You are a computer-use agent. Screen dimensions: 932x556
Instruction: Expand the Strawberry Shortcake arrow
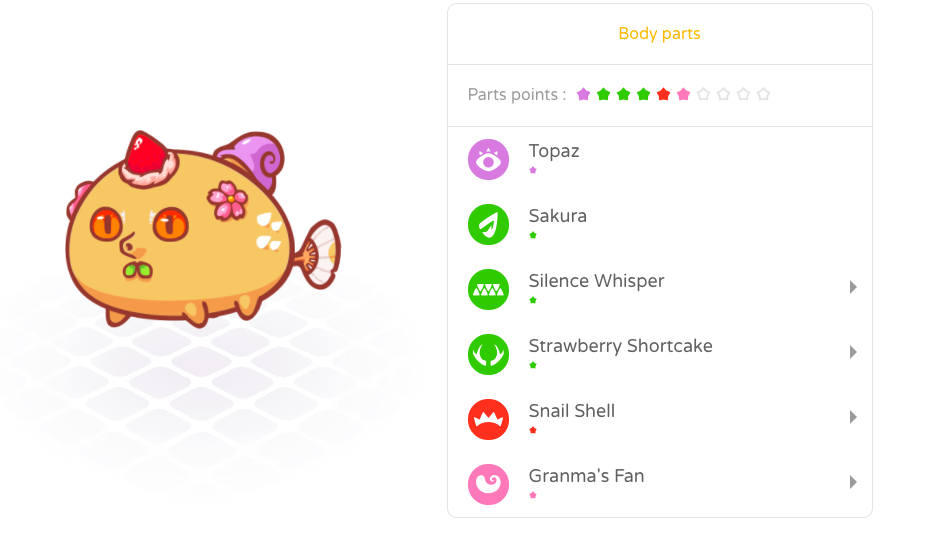coord(853,352)
